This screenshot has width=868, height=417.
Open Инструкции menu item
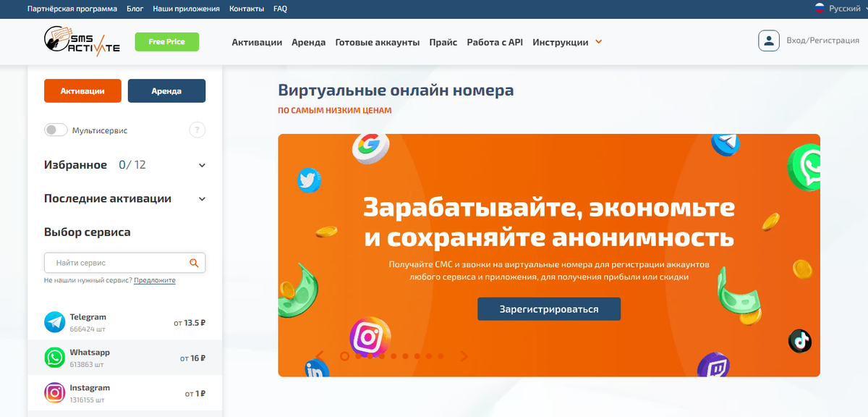(x=561, y=42)
